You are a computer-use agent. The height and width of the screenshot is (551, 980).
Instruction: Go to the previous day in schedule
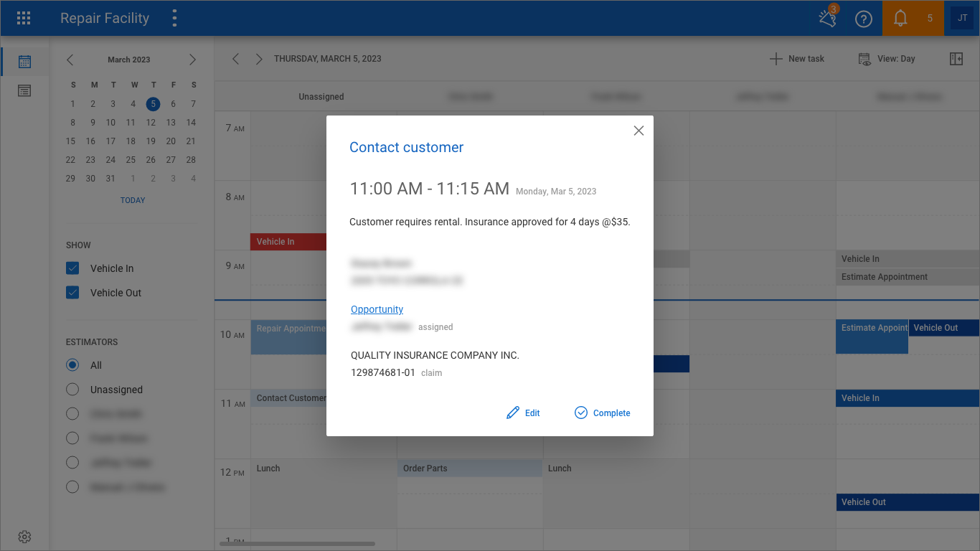[x=235, y=59]
